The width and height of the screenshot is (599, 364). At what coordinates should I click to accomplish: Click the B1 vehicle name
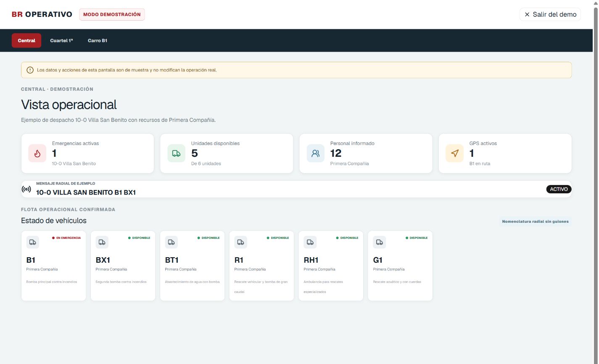click(x=31, y=260)
